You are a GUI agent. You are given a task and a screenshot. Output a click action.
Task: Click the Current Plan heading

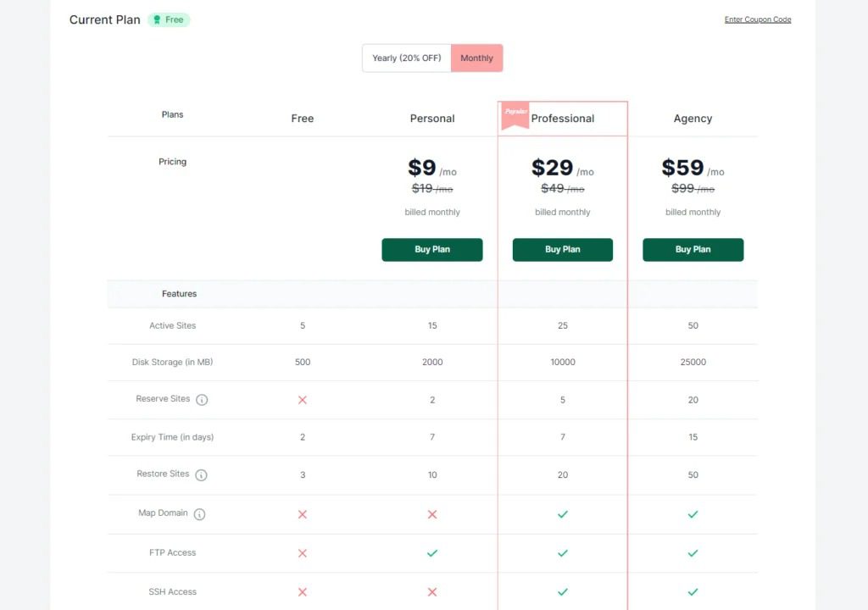104,20
